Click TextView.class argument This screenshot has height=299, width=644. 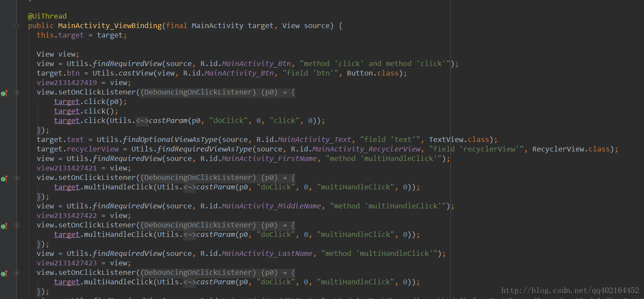coord(459,140)
